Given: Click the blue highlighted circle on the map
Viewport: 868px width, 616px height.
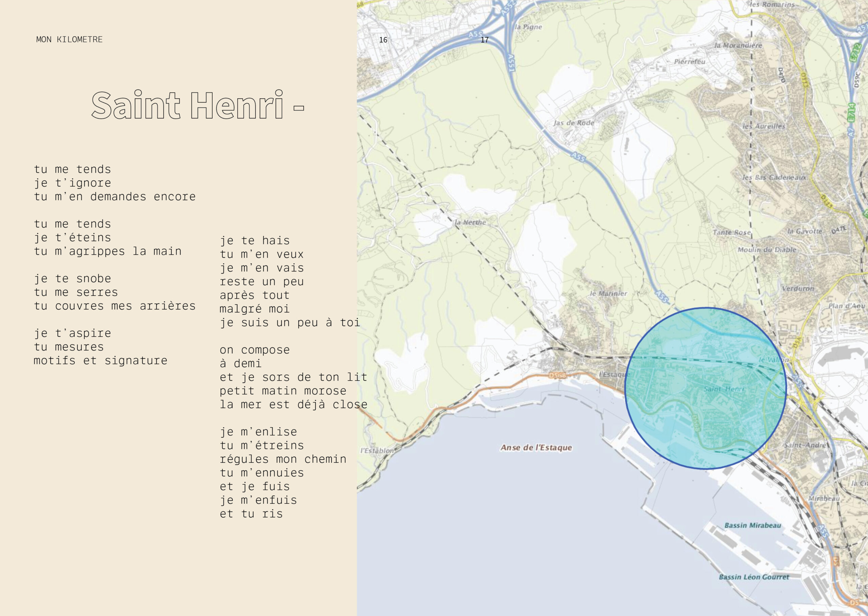Looking at the screenshot, I should point(705,388).
